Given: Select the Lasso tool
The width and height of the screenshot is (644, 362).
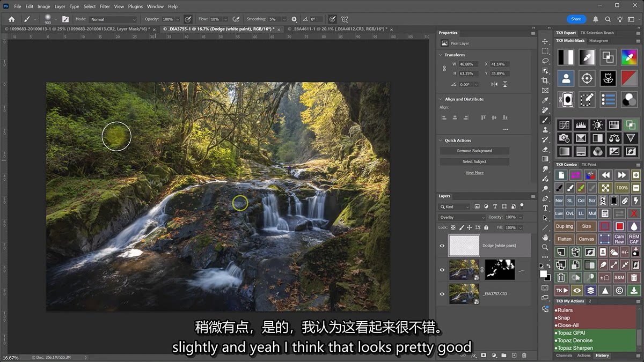Looking at the screenshot, I should [x=545, y=61].
